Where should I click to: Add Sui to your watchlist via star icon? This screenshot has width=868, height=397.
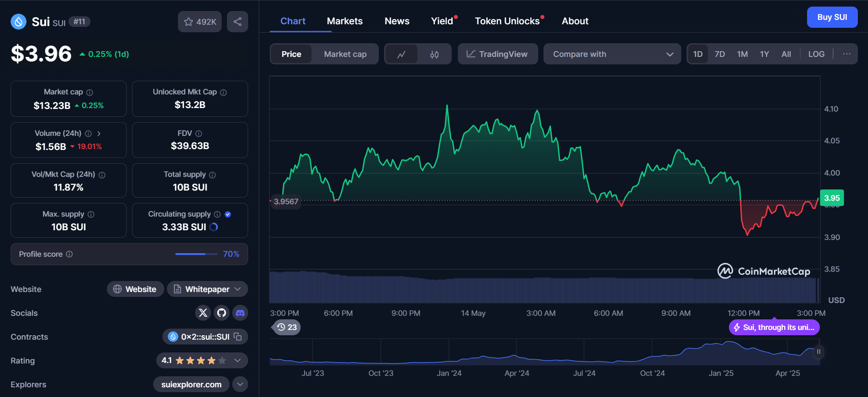point(189,21)
